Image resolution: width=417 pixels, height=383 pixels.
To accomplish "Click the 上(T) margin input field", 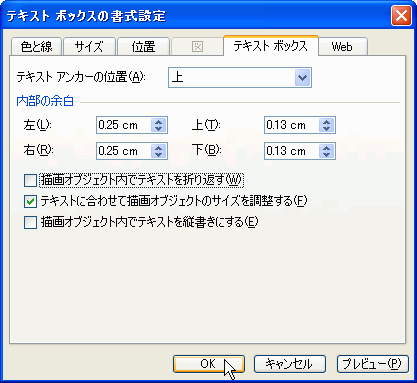I will (x=292, y=125).
